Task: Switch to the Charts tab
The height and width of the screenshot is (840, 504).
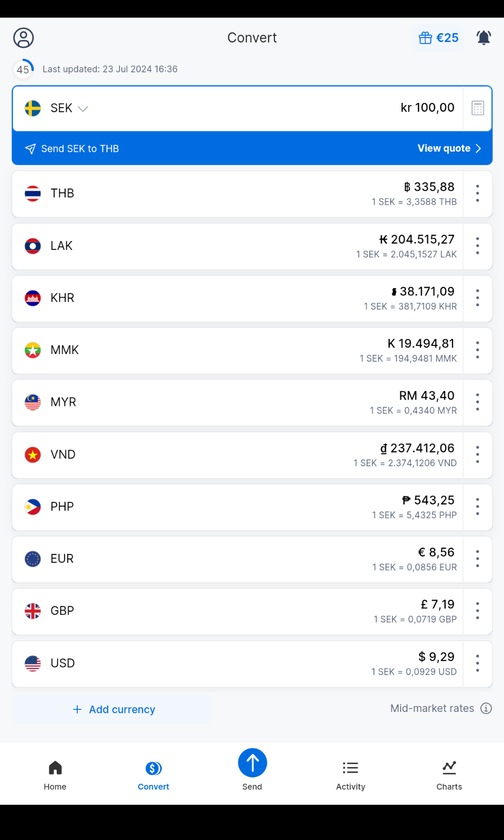Action: (449, 775)
